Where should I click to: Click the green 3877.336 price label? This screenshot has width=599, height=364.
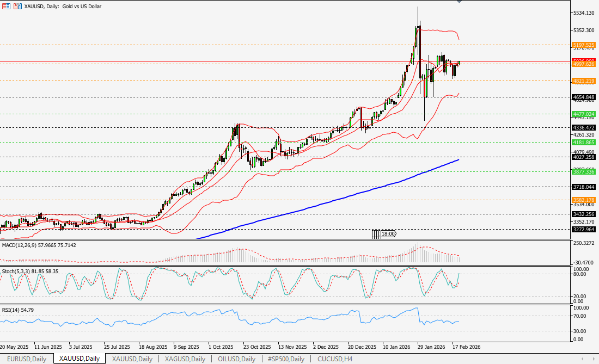tap(583, 171)
